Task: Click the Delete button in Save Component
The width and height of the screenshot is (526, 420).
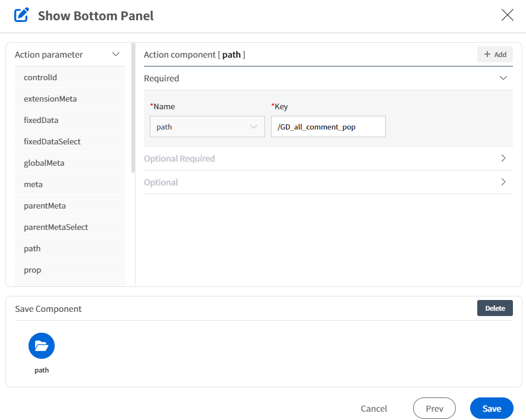Action: pyautogui.click(x=495, y=308)
